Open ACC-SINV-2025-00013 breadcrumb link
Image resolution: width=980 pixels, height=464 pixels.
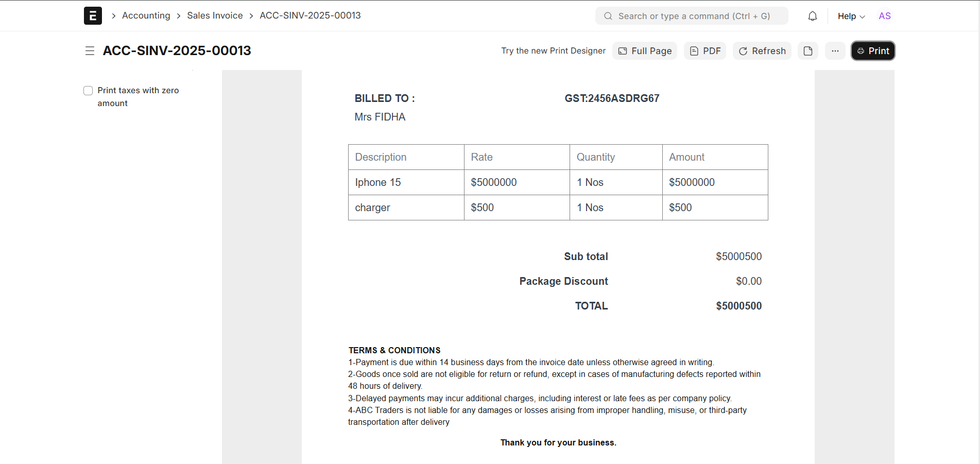(310, 15)
